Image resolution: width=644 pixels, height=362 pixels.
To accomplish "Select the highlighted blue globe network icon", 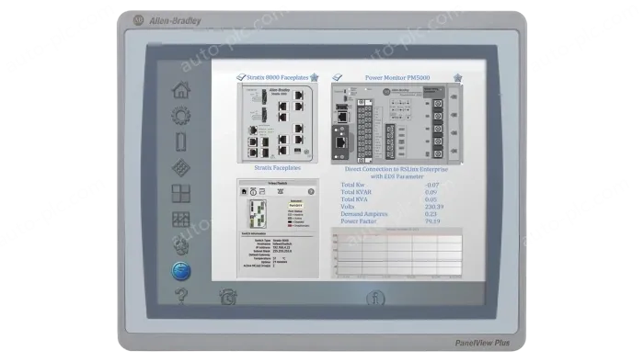I will click(180, 271).
